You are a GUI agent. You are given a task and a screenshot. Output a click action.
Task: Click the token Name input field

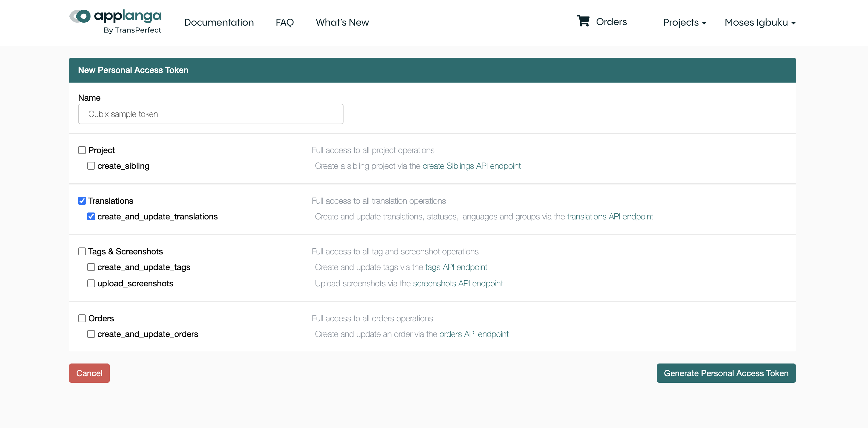click(x=211, y=114)
